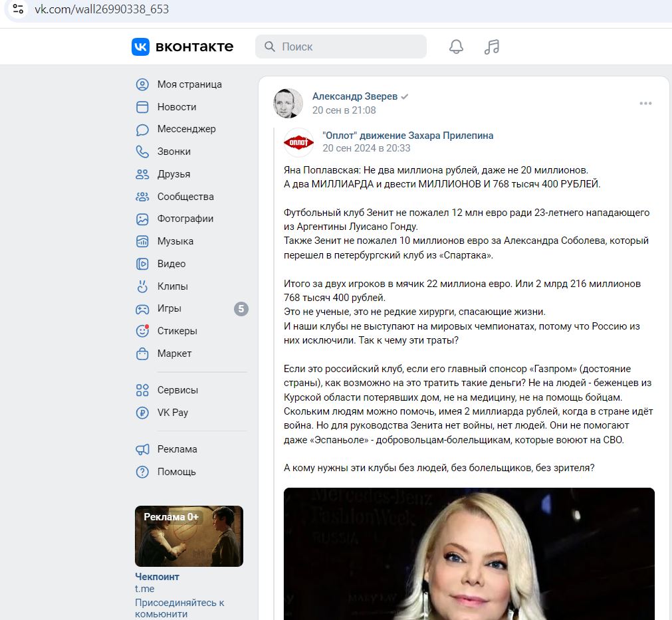Open Маркет menu item

point(174,354)
